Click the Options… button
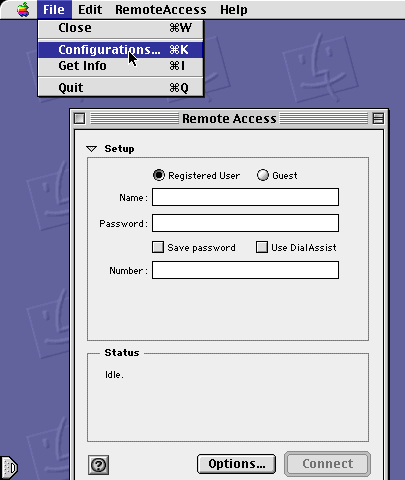This screenshot has height=480, width=405. tap(236, 464)
